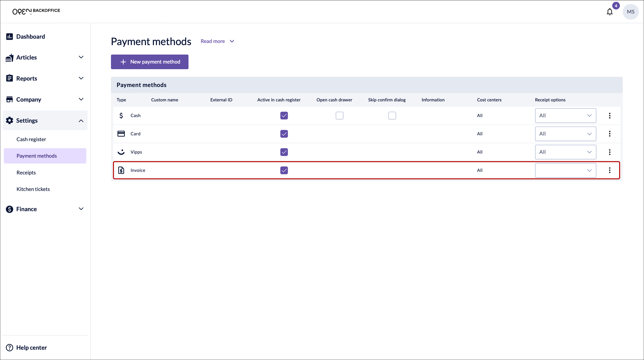This screenshot has height=360, width=644.
Task: Click the Help center question icon
Action: pos(9,348)
